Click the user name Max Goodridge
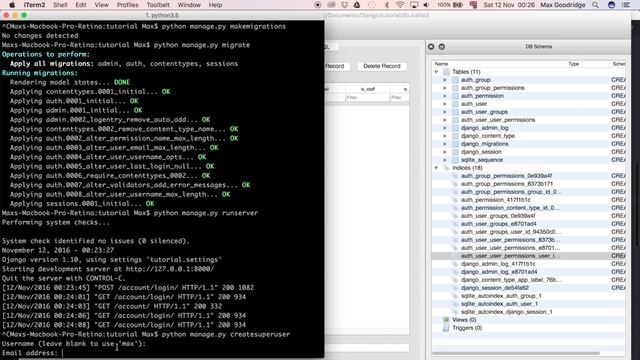The image size is (640, 360). [x=562, y=5]
